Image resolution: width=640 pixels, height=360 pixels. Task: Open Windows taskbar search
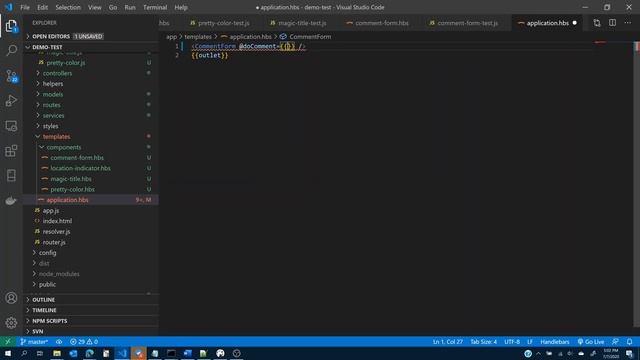click(x=24, y=353)
